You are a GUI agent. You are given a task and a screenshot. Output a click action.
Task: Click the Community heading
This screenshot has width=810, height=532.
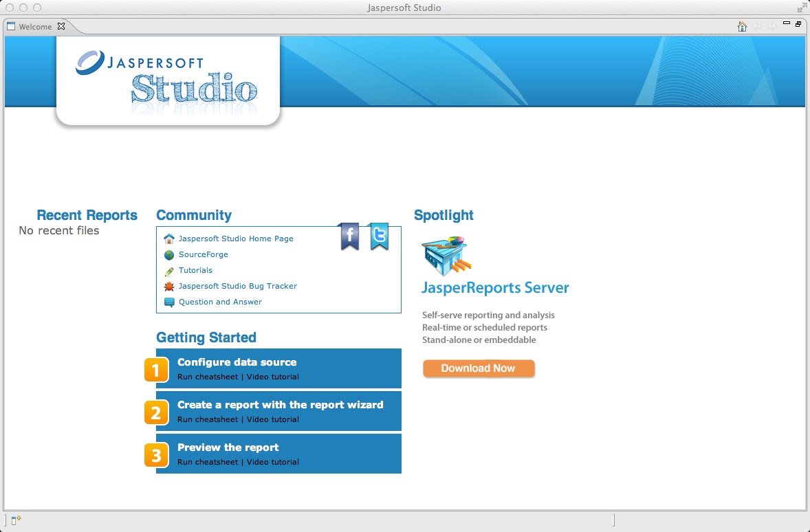click(x=194, y=215)
